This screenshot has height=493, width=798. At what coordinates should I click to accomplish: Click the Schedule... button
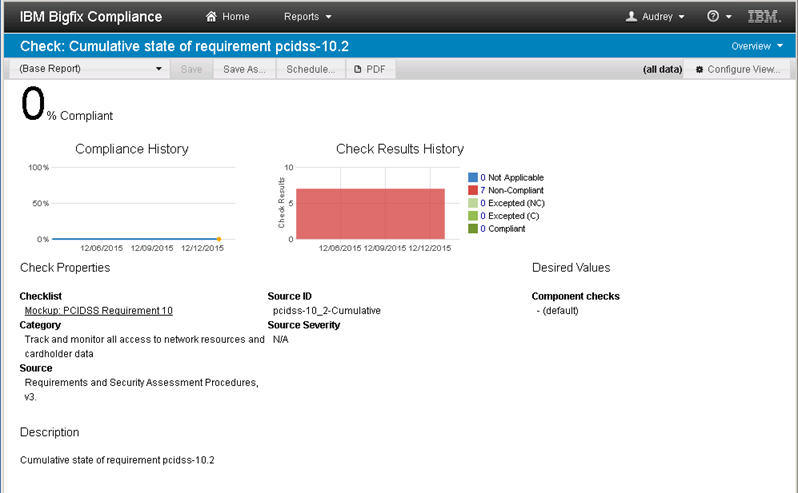point(310,69)
